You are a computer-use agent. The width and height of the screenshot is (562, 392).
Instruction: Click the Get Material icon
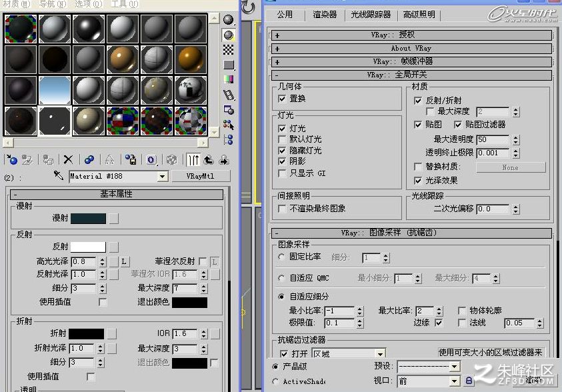click(x=12, y=159)
